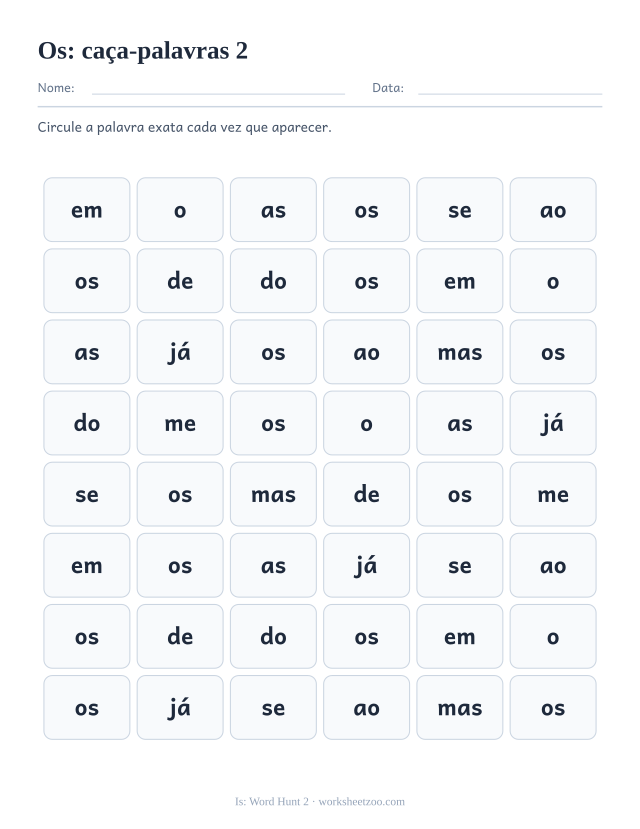Image resolution: width=640 pixels, height=829 pixels.
Task: Click the 'já' tile in row six
Action: [366, 565]
